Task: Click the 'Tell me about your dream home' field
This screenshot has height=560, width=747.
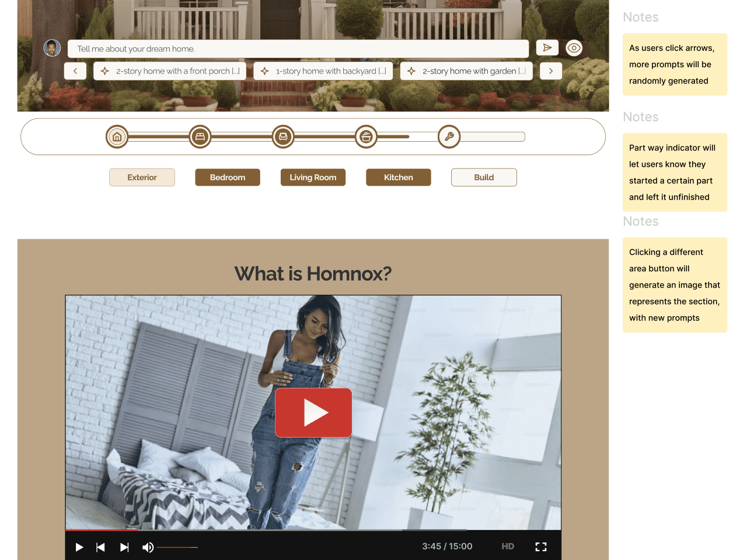Action: click(298, 48)
